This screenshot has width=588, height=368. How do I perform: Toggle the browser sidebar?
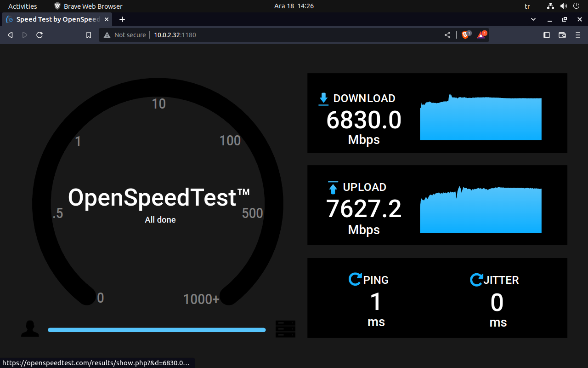547,35
